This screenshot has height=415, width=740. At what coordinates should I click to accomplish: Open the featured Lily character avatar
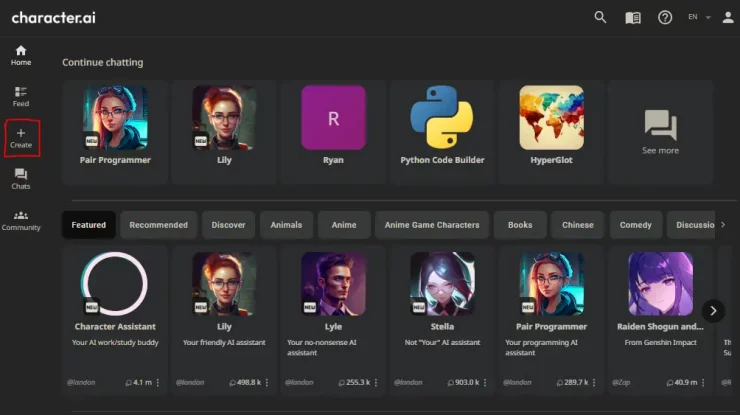(x=224, y=284)
